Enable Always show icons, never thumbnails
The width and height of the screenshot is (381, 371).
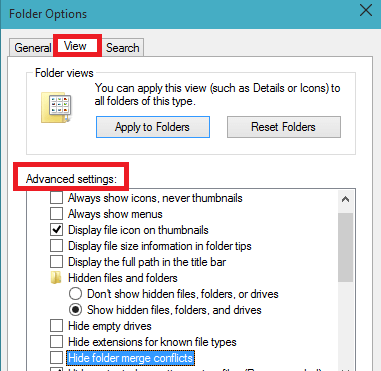(x=56, y=198)
